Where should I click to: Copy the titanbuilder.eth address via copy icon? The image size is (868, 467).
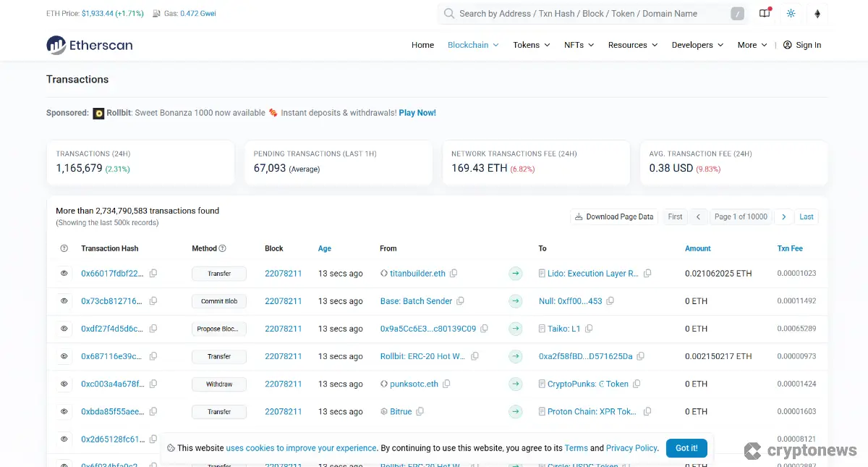(453, 274)
